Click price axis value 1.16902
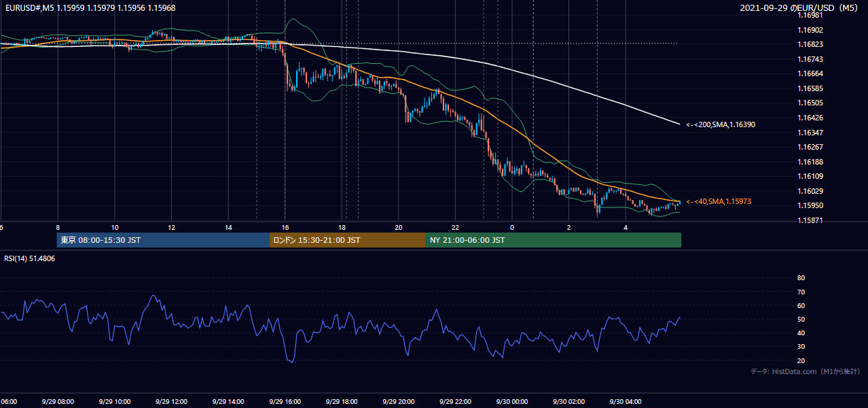Image resolution: width=868 pixels, height=408 pixels. [x=811, y=30]
